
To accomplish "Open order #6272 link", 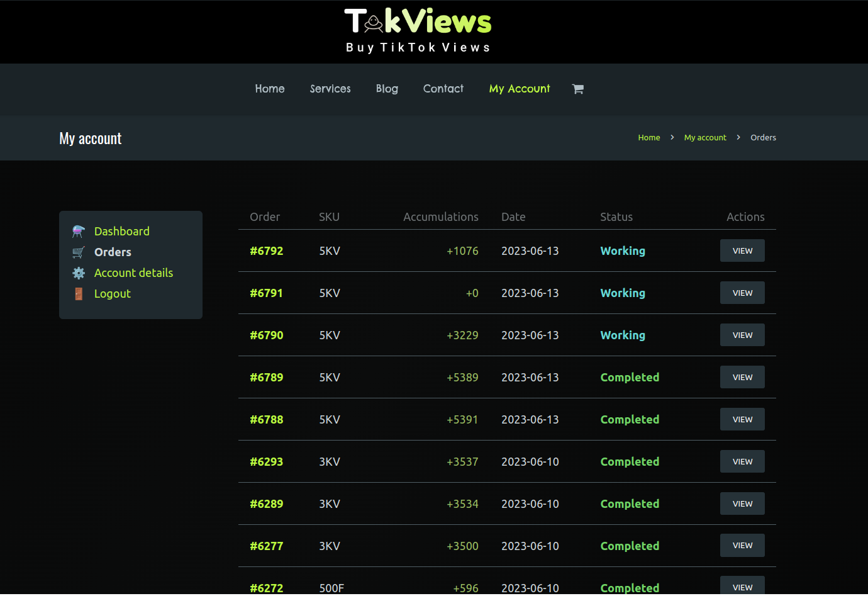I will click(x=267, y=588).
